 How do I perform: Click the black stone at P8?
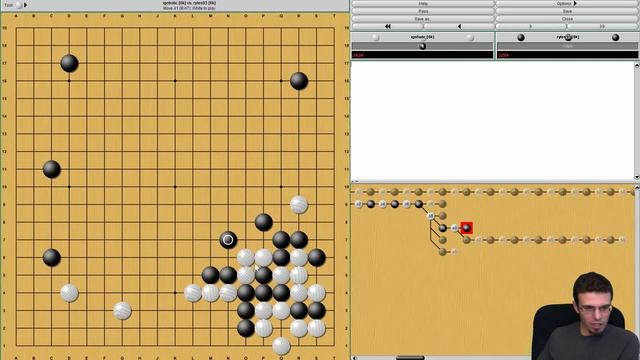pyautogui.click(x=263, y=222)
